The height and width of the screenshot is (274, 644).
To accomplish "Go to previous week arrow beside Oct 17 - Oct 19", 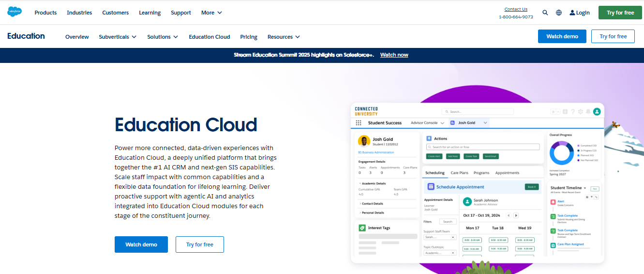I will tap(509, 215).
